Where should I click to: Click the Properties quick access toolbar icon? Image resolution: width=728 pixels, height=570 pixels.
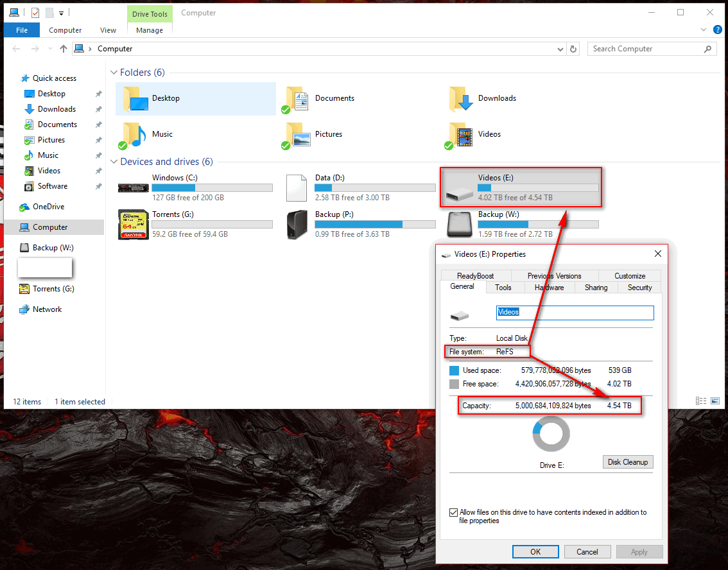point(35,13)
